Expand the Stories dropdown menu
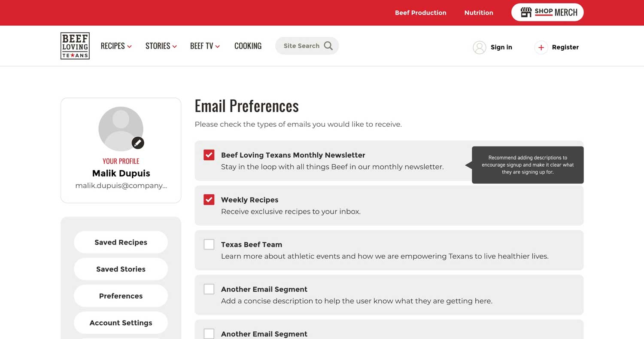 coord(161,46)
